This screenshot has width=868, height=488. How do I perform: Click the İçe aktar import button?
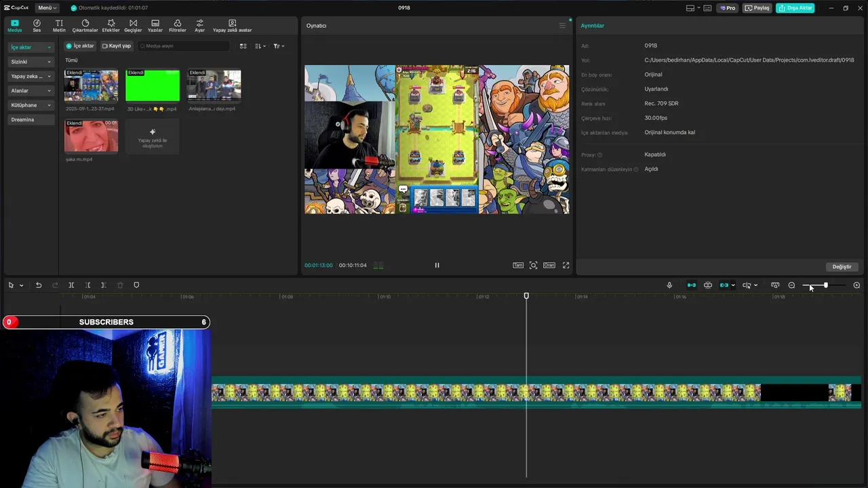click(x=80, y=46)
